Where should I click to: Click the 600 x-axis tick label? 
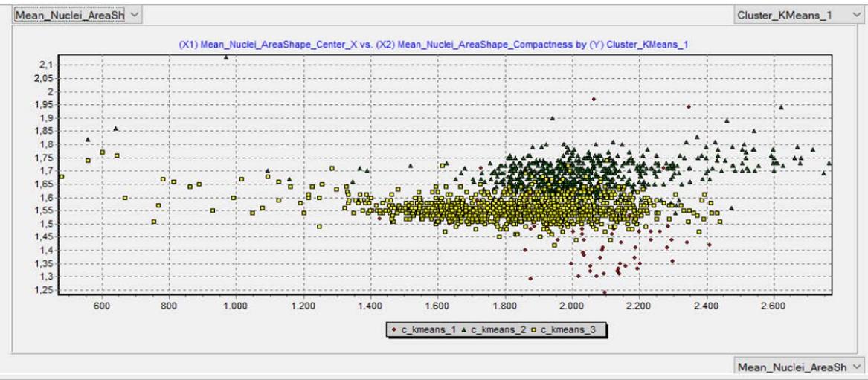(x=101, y=306)
